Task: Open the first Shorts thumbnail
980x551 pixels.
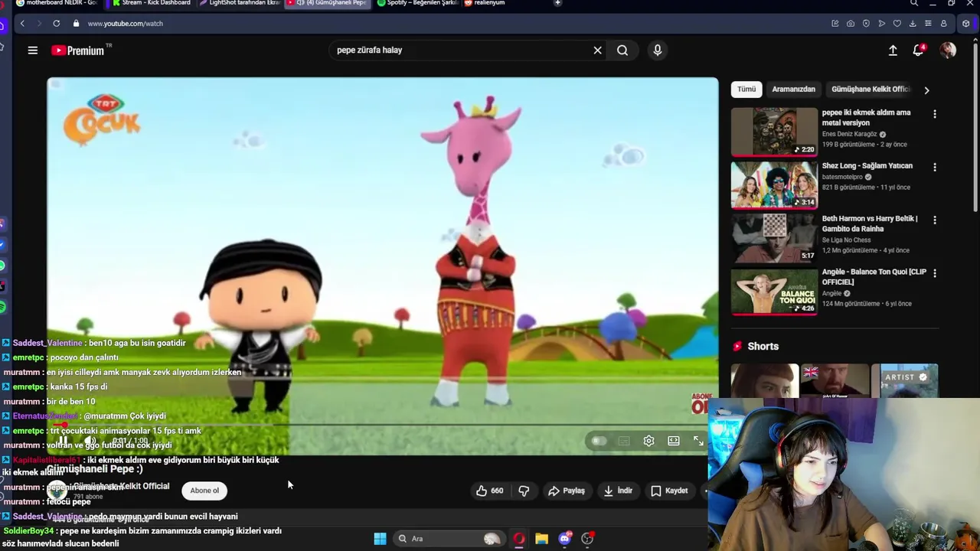Action: coord(764,380)
